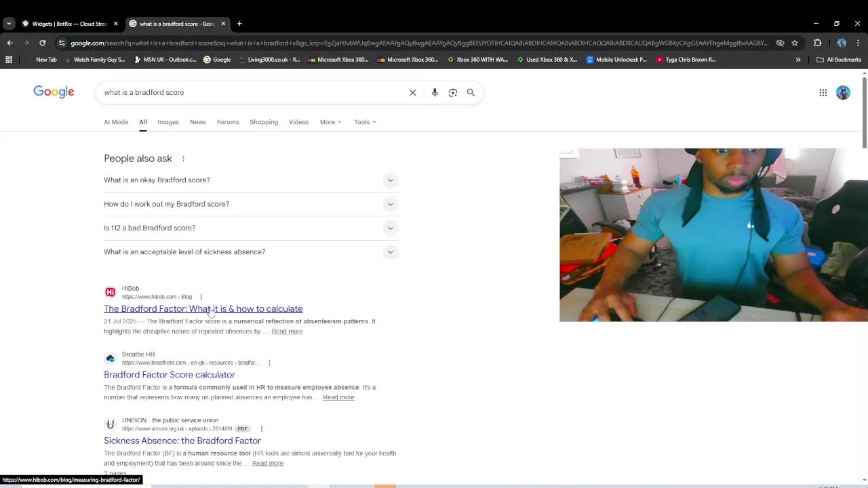
Task: Open the MSN UK Outlook bookmark
Action: [x=165, y=60]
